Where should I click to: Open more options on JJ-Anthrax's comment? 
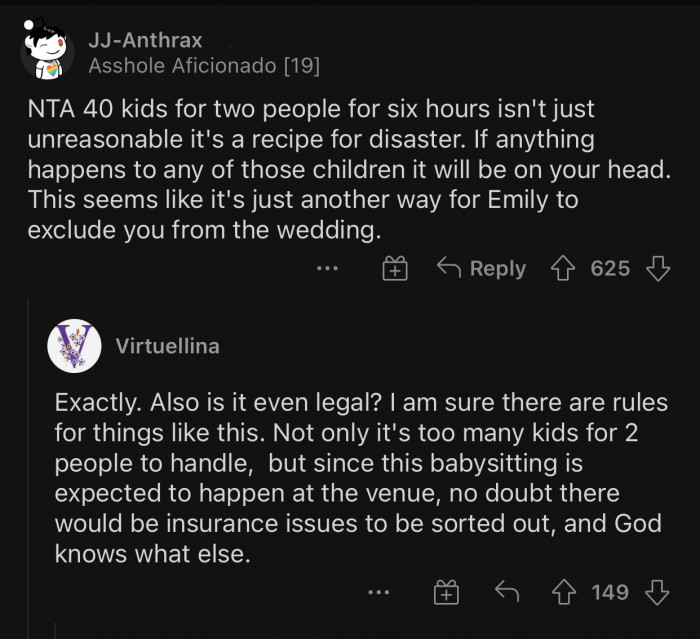[x=327, y=268]
